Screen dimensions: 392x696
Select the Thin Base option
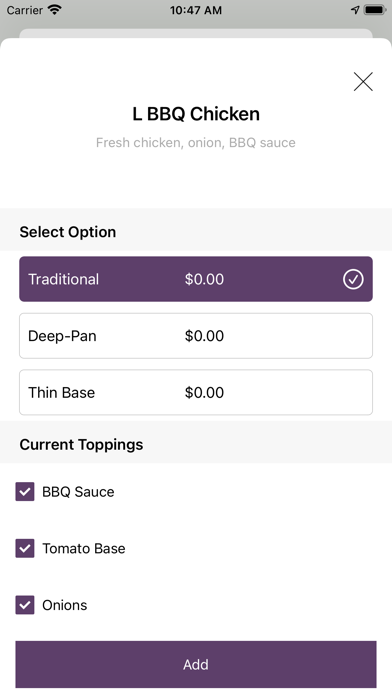196,392
